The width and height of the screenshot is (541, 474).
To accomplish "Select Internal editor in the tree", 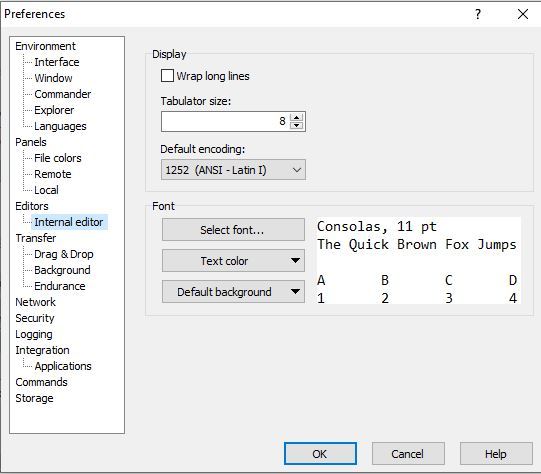I will coord(69,222).
